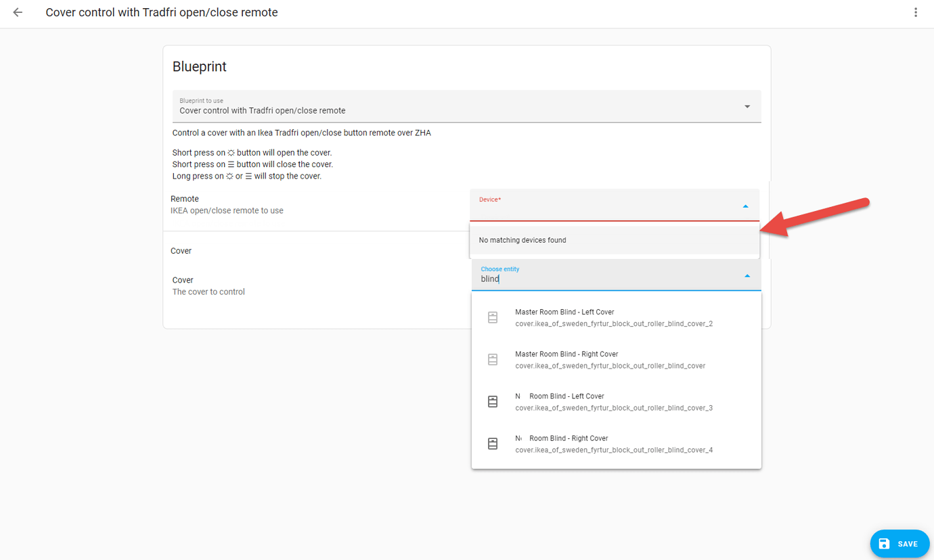Click into the Choose entity field containing blind

coord(602,279)
